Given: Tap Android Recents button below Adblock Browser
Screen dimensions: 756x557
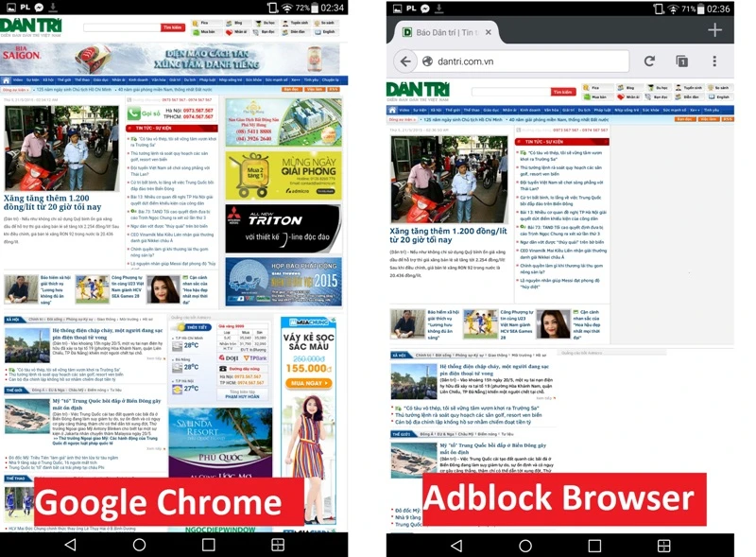Looking at the screenshot, I should click(x=594, y=546).
